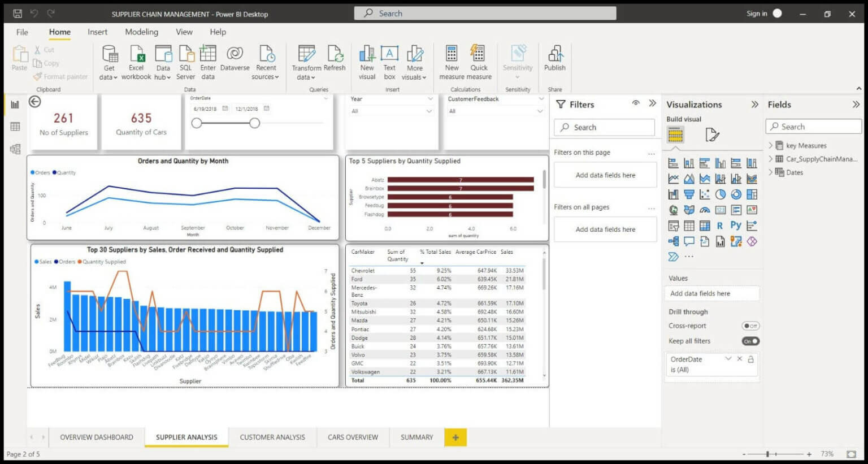This screenshot has height=464, width=868.
Task: Expand the OrderDate filter card
Action: 729,359
